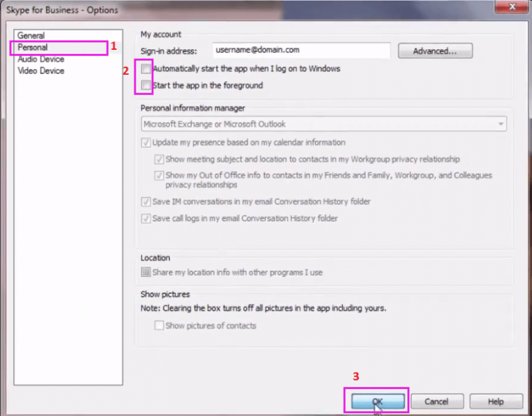Click the note about clearing the box
Viewport: 532px width, 416px height.
click(263, 309)
